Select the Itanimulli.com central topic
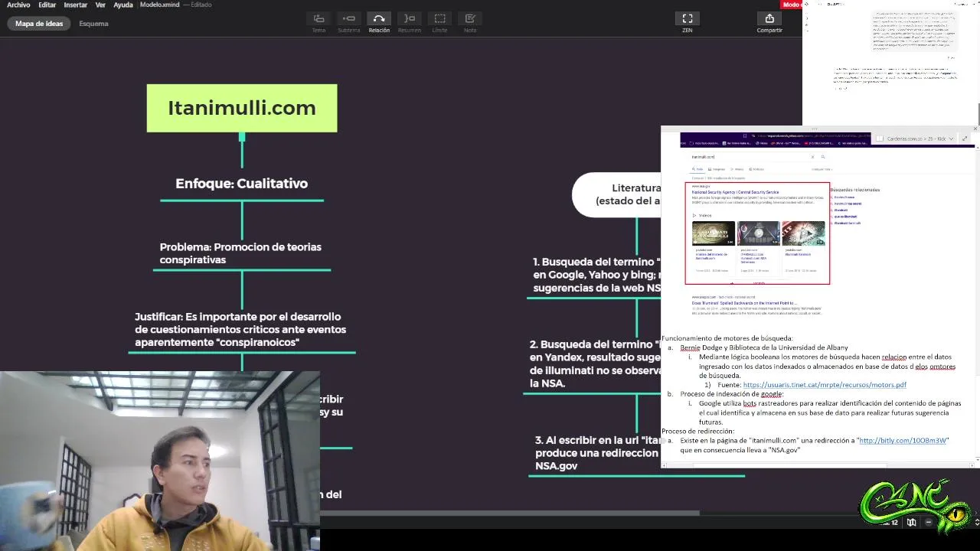 (242, 108)
